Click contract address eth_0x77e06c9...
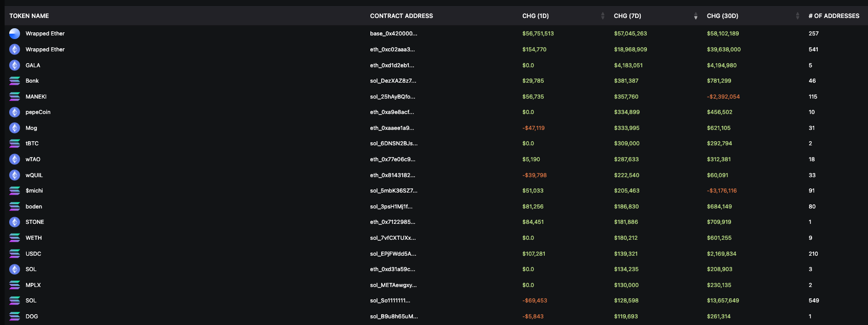The height and width of the screenshot is (325, 868). [392, 159]
